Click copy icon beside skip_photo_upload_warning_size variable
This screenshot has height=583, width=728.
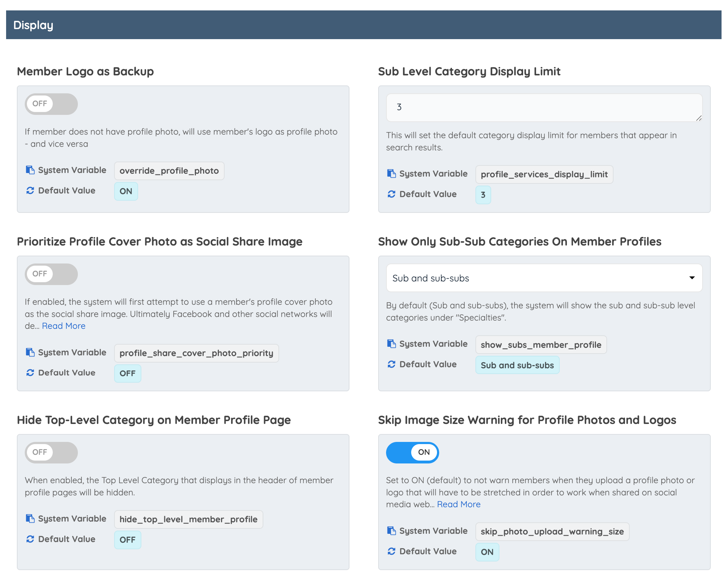(391, 531)
